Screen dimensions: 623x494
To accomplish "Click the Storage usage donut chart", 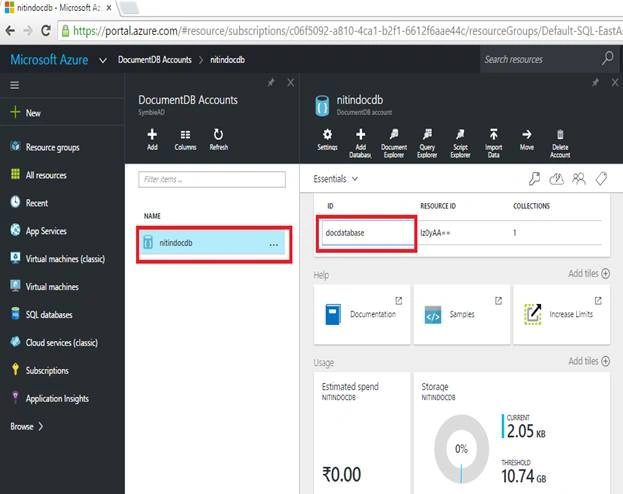I will click(x=461, y=449).
